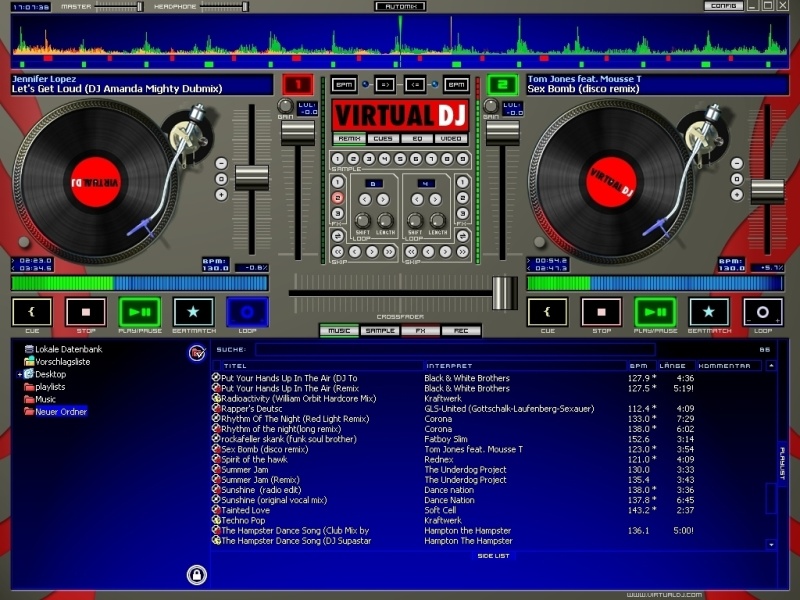Viewport: 800px width, 600px height.
Task: Switch to the Cues tab
Action: click(x=382, y=139)
